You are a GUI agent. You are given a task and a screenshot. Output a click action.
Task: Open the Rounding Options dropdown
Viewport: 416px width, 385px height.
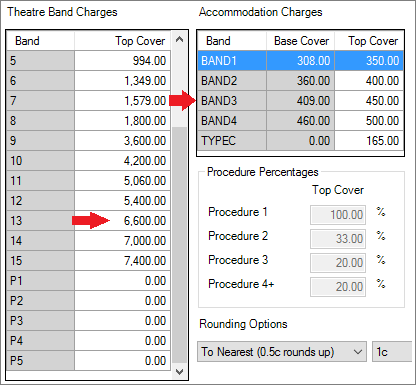click(282, 352)
